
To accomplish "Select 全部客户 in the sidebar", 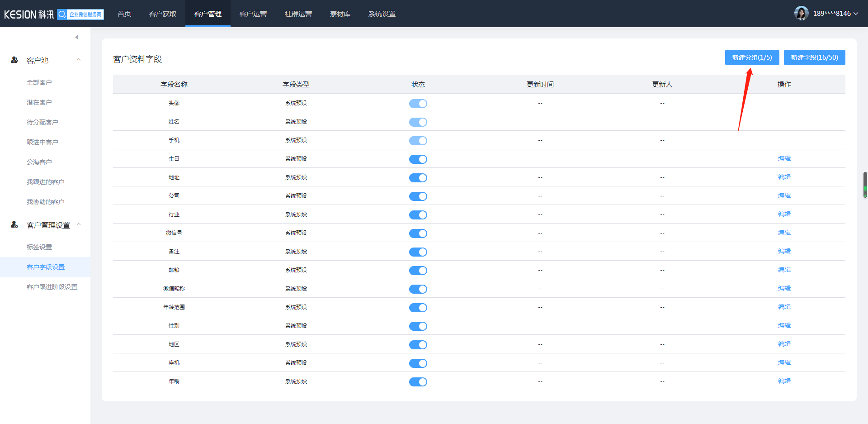I will click(x=39, y=82).
